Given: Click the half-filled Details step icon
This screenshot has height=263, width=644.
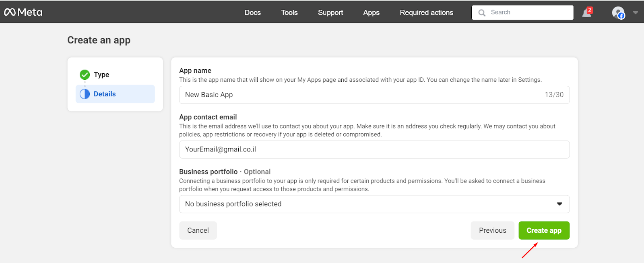Looking at the screenshot, I should pyautogui.click(x=85, y=94).
